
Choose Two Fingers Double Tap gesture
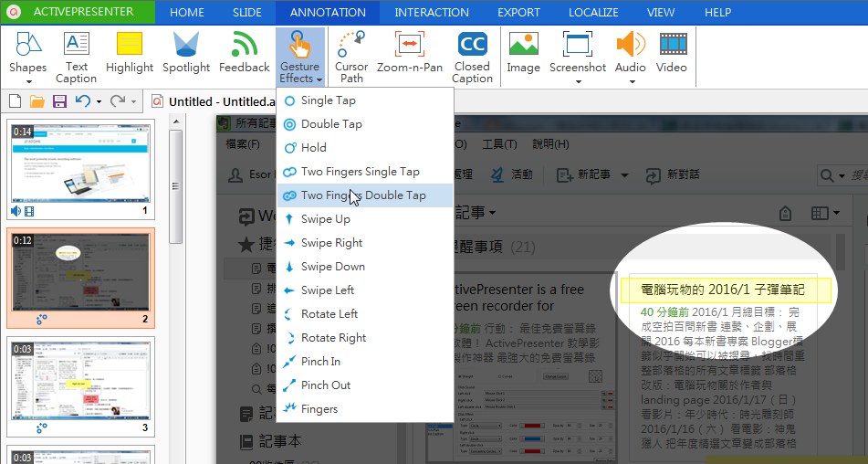click(365, 195)
